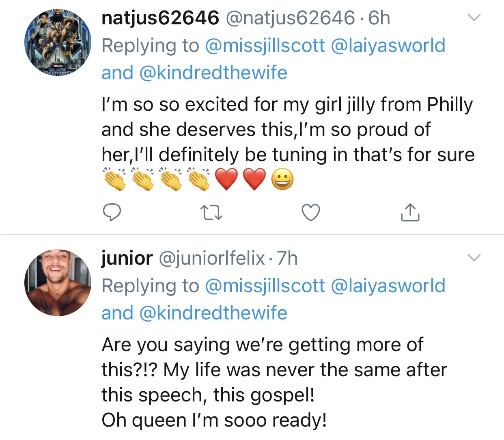Click the junior display name
The height and width of the screenshot is (440, 504).
pos(127,258)
